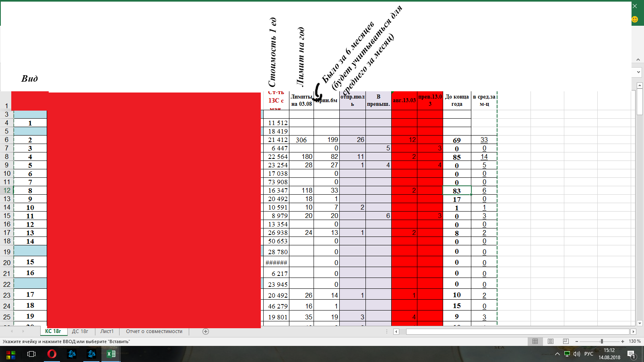The image size is (644, 362).
Task: Click the yellow smiley feedback icon
Action: (635, 19)
